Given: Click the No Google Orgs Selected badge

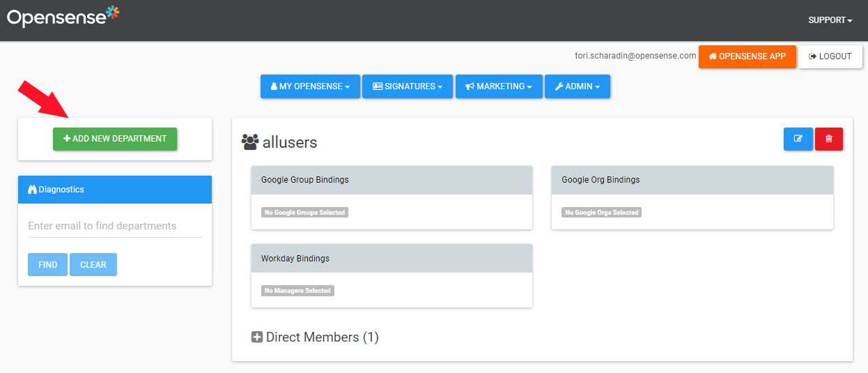Looking at the screenshot, I should [x=602, y=213].
